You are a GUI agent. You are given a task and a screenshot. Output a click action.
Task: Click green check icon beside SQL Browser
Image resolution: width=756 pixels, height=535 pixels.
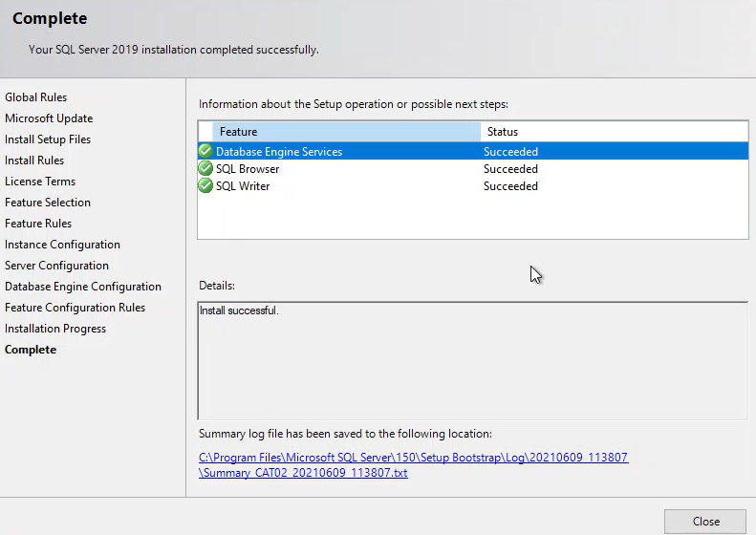(x=205, y=168)
